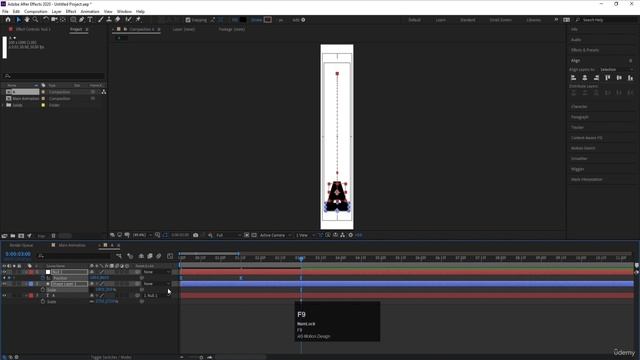Select the Type text tool
Image resolution: width=640 pixels, height=360 pixels.
(x=90, y=20)
